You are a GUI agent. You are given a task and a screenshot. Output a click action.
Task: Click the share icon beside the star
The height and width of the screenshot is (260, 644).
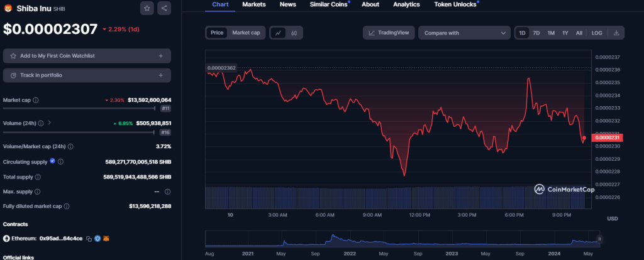click(164, 8)
